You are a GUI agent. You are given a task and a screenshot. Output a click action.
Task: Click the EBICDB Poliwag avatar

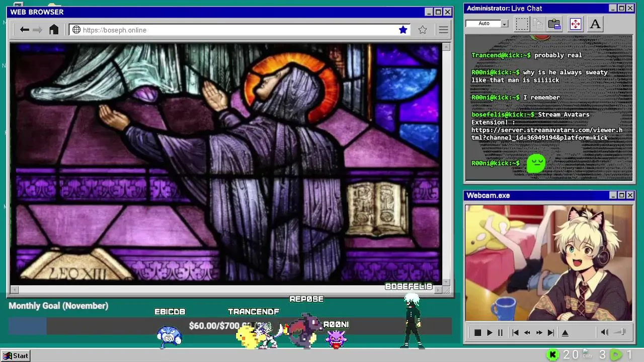tap(169, 336)
